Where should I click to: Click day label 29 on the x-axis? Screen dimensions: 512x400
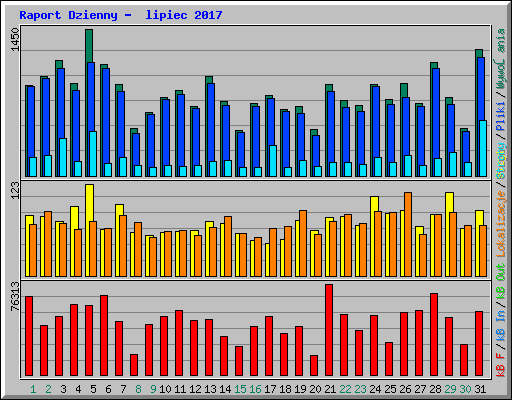450,389
